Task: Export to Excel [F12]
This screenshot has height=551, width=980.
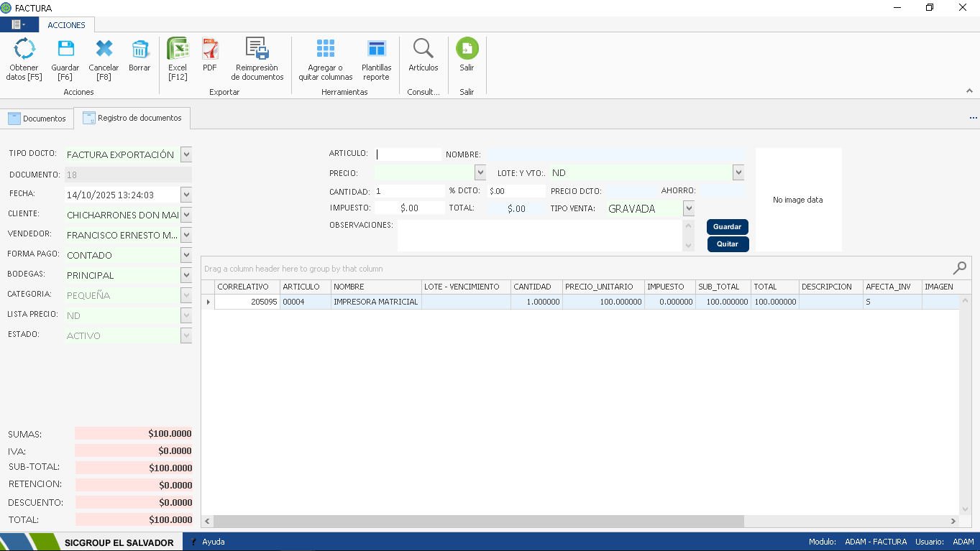Action: tap(178, 50)
